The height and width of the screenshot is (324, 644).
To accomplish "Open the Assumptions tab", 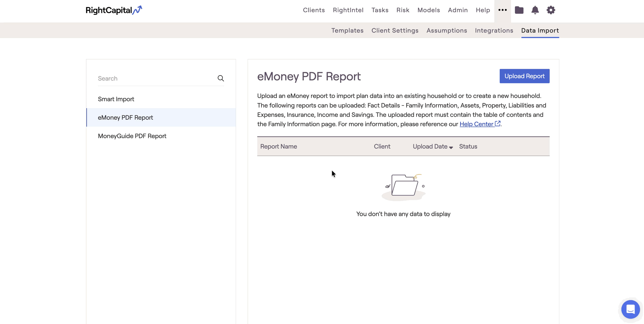I will pos(447,31).
